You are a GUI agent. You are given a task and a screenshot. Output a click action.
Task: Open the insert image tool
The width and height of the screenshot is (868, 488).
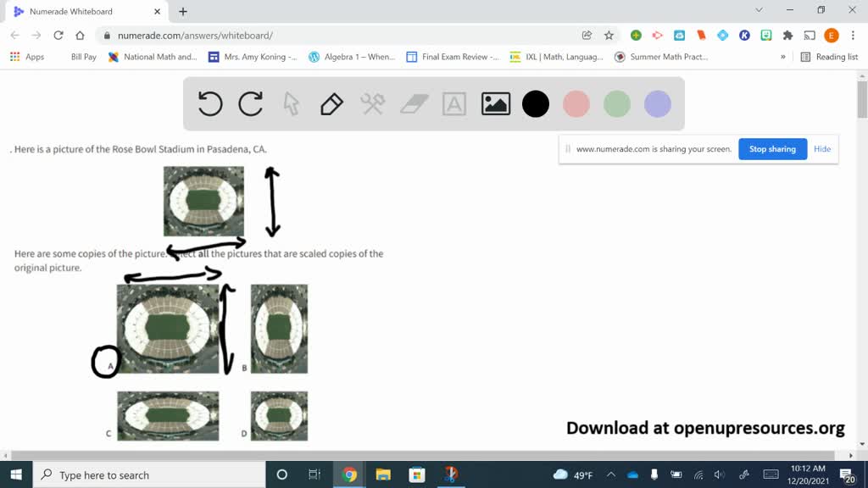tap(495, 104)
